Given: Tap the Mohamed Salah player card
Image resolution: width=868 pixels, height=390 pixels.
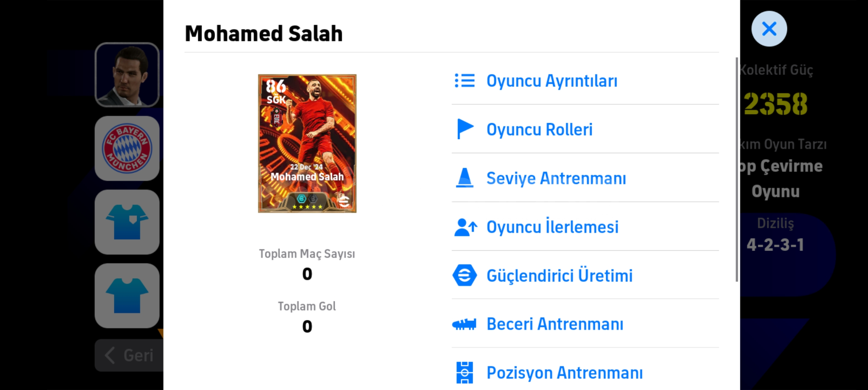Looking at the screenshot, I should (307, 143).
